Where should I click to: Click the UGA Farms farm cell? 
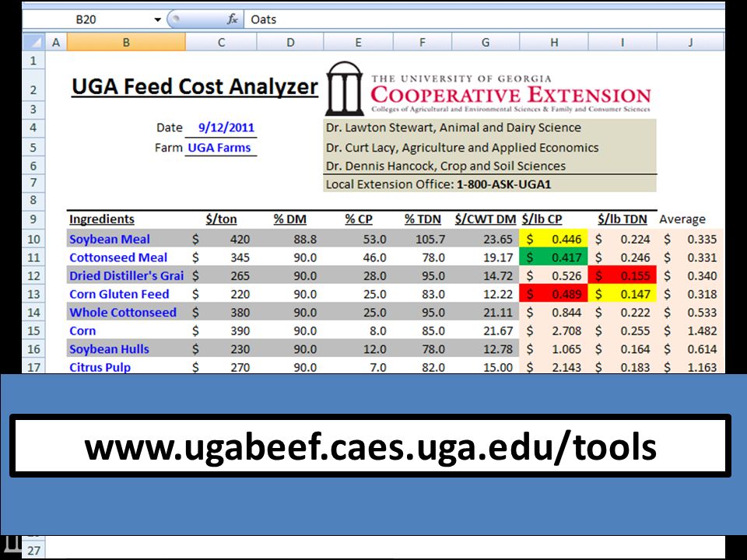tap(219, 148)
